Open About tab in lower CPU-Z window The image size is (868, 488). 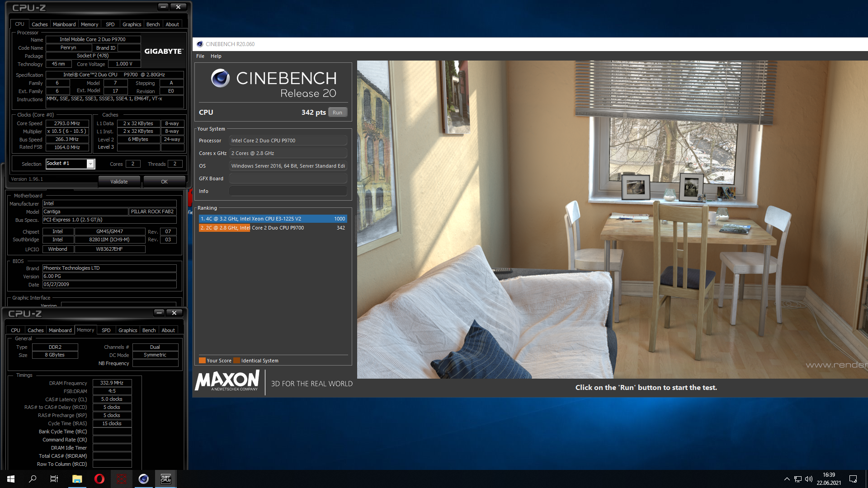coord(168,330)
